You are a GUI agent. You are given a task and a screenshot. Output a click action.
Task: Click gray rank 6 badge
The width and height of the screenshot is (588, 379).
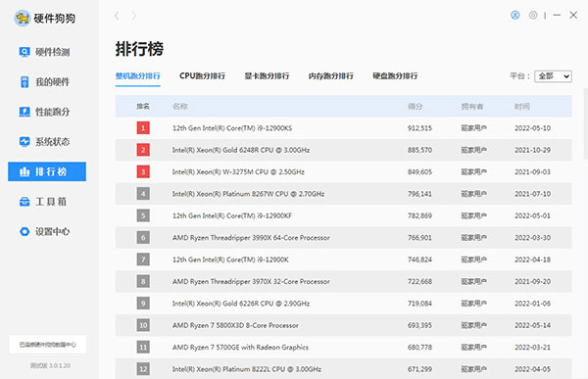pyautogui.click(x=143, y=238)
